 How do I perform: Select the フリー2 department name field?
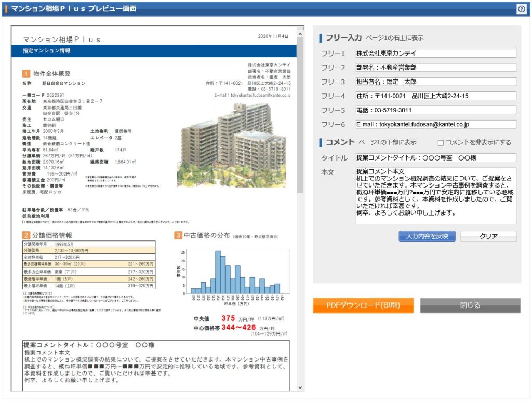point(435,68)
